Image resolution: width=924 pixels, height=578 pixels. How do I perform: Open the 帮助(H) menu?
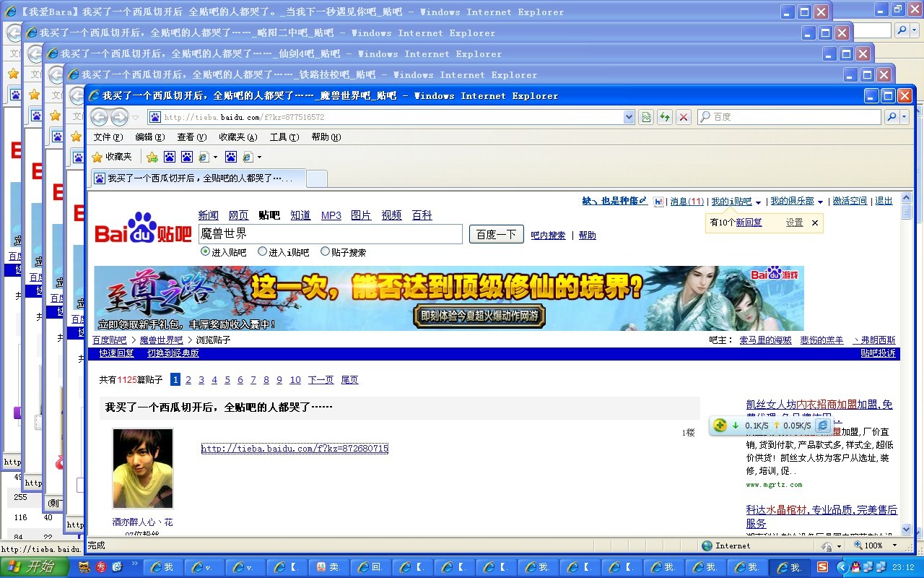[326, 137]
